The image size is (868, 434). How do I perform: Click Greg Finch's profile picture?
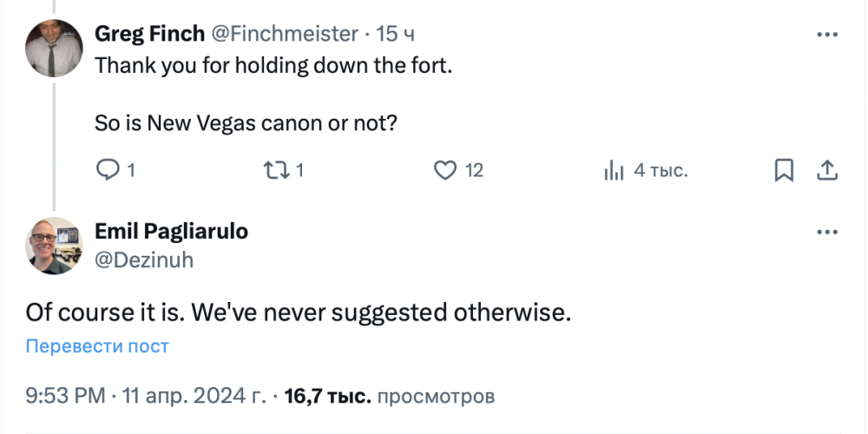(54, 48)
